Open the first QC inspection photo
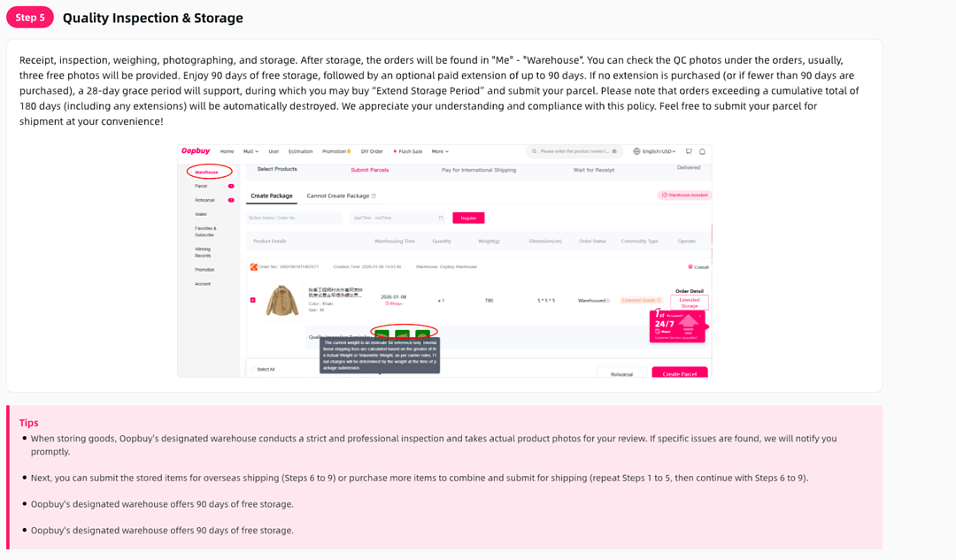Screen dimensions: 956x560 click(382, 334)
